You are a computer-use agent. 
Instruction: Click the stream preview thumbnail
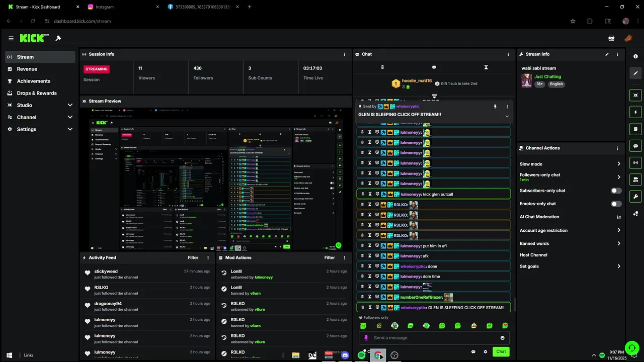[215, 178]
